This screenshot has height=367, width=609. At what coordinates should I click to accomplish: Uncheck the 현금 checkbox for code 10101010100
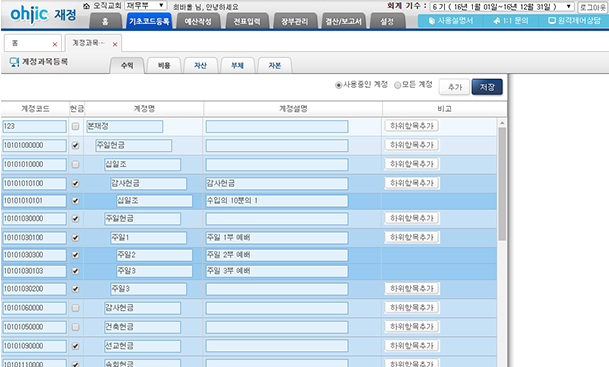point(75,183)
